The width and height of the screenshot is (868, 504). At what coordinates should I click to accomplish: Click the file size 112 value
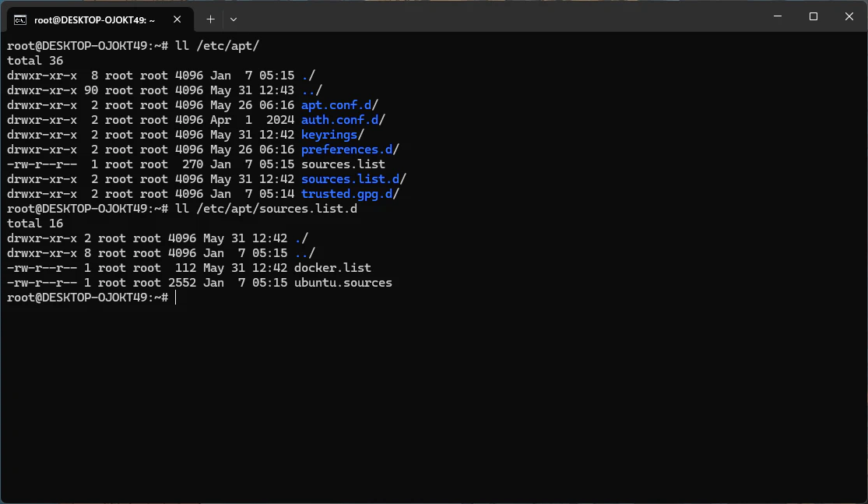click(x=185, y=268)
